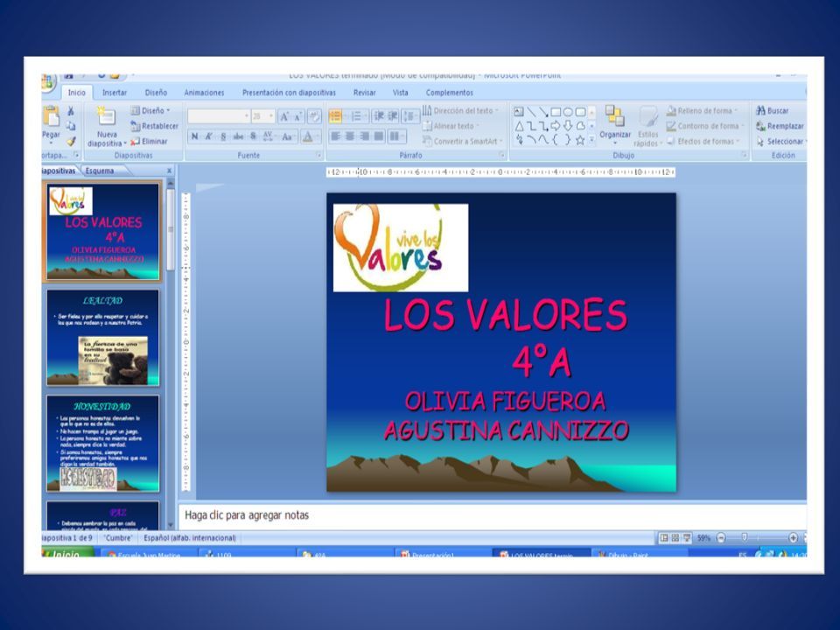Click the Format Painter brush icon
Screen dimensions: 840x630
point(71,142)
